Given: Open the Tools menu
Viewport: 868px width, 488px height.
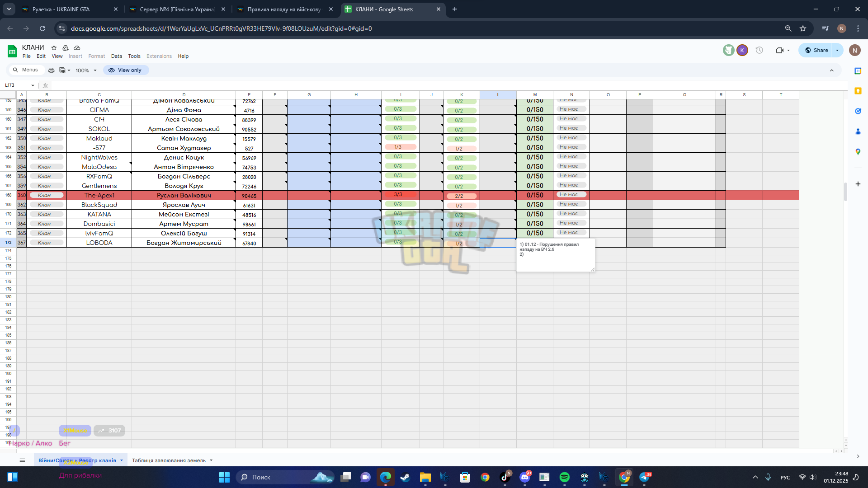Looking at the screenshot, I should coord(134,56).
